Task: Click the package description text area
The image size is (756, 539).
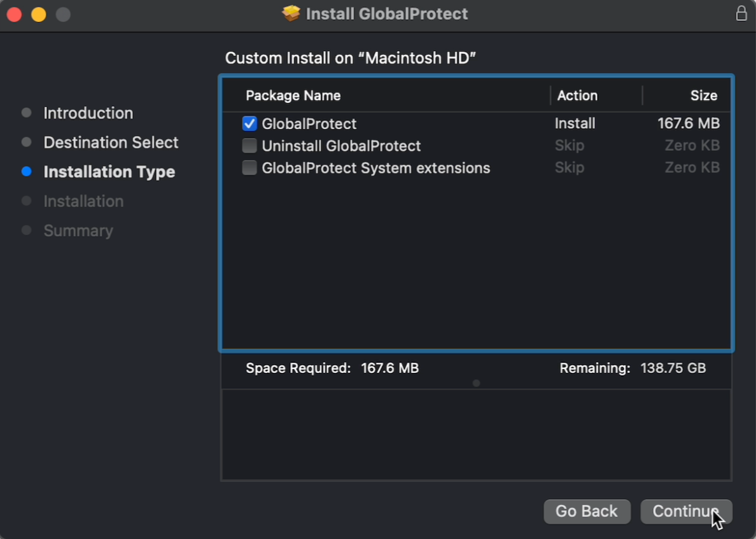Action: [477, 435]
